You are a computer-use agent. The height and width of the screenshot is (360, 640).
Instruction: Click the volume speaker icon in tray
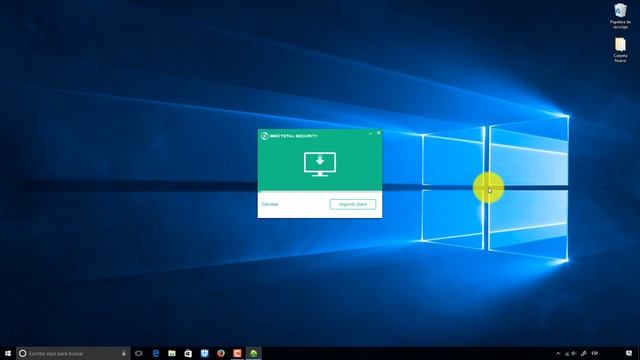[x=574, y=353]
